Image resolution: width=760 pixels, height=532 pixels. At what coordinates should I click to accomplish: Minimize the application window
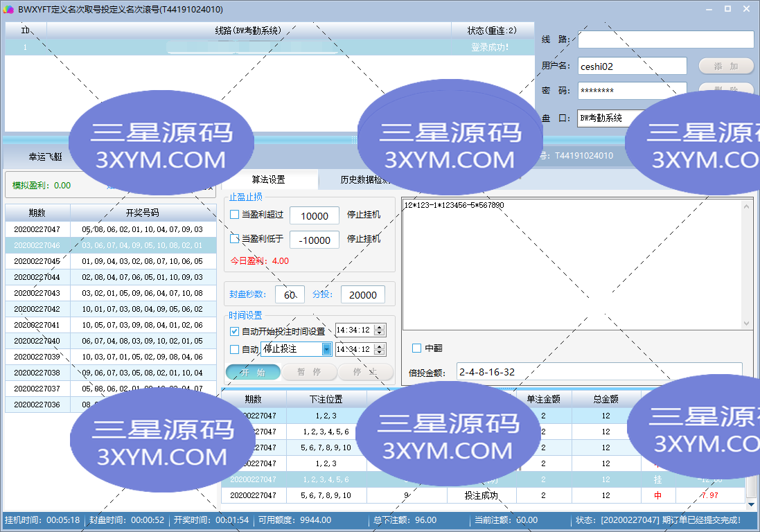click(709, 9)
